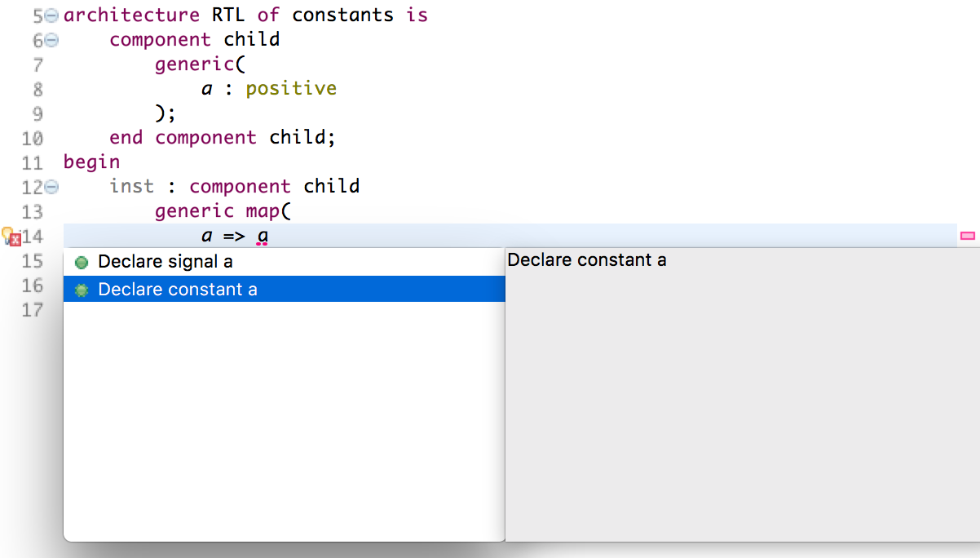This screenshot has width=980, height=558.
Task: Collapse the architecture RTL fold toggle
Action: [51, 15]
